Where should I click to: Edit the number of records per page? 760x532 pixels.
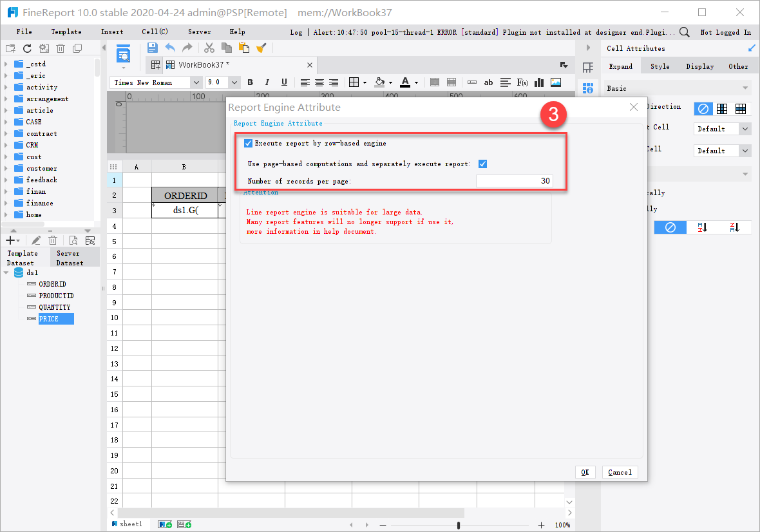(x=514, y=181)
